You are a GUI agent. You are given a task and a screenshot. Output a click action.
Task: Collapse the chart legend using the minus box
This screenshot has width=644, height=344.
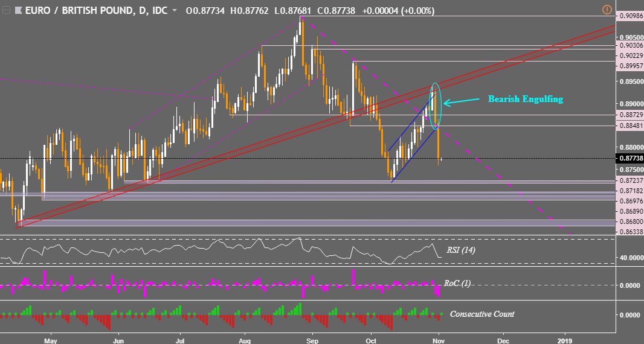(6, 10)
